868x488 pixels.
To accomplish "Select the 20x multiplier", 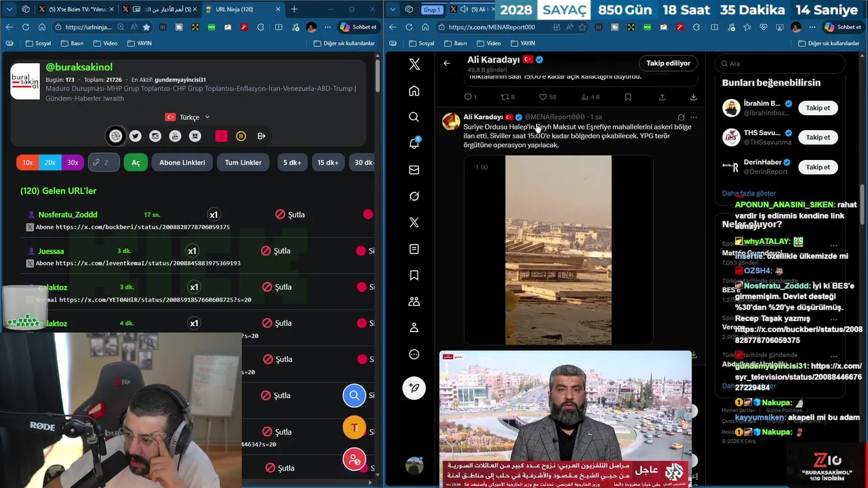I will [x=50, y=163].
